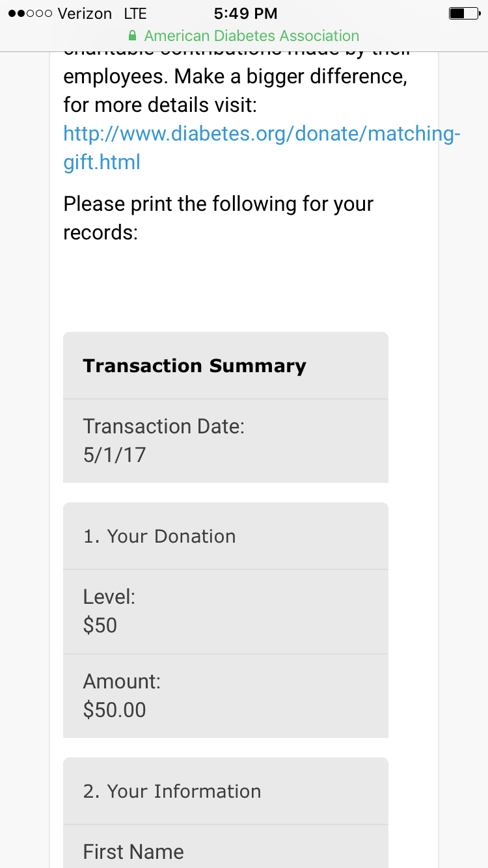Tap the 5:49 PM clock
Viewport: 488px width, 868px height.
245,14
